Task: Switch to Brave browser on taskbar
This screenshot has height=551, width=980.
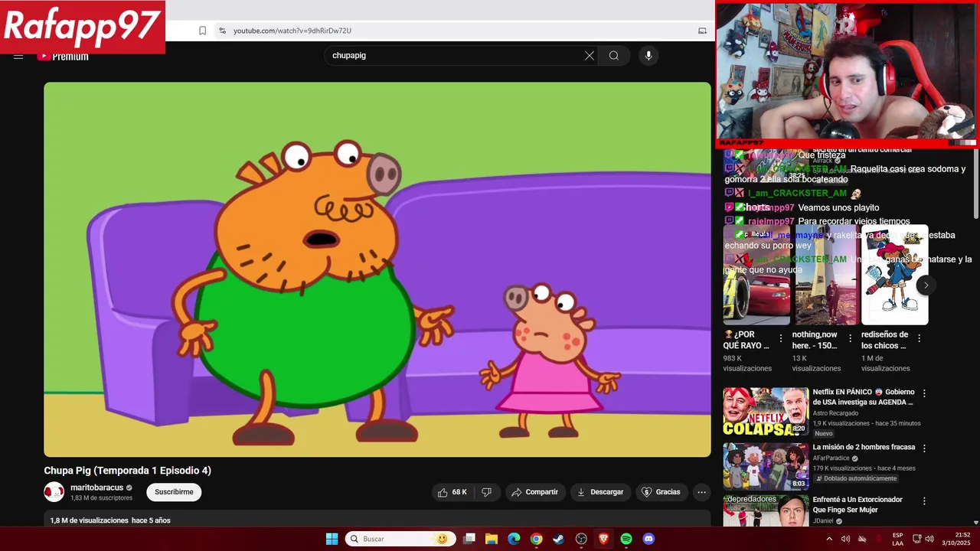Action: (603, 539)
